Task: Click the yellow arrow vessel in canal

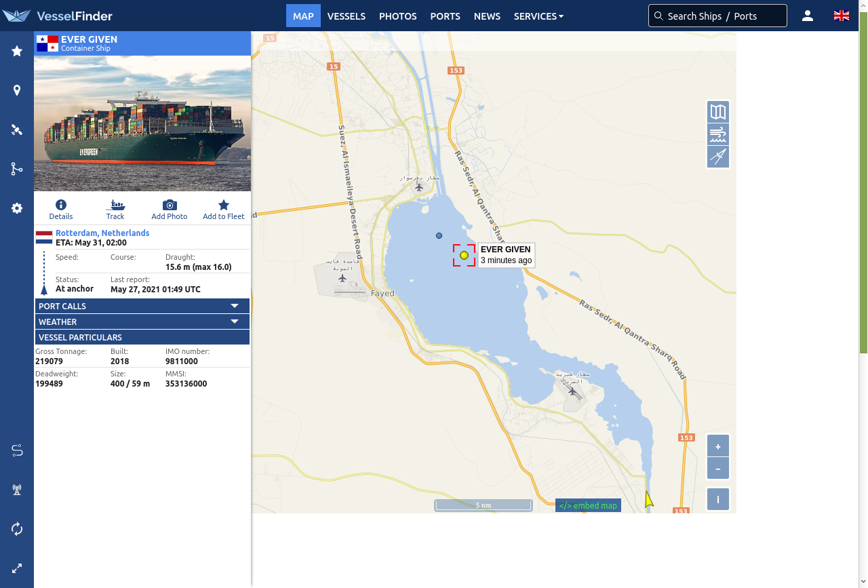Action: [x=648, y=500]
